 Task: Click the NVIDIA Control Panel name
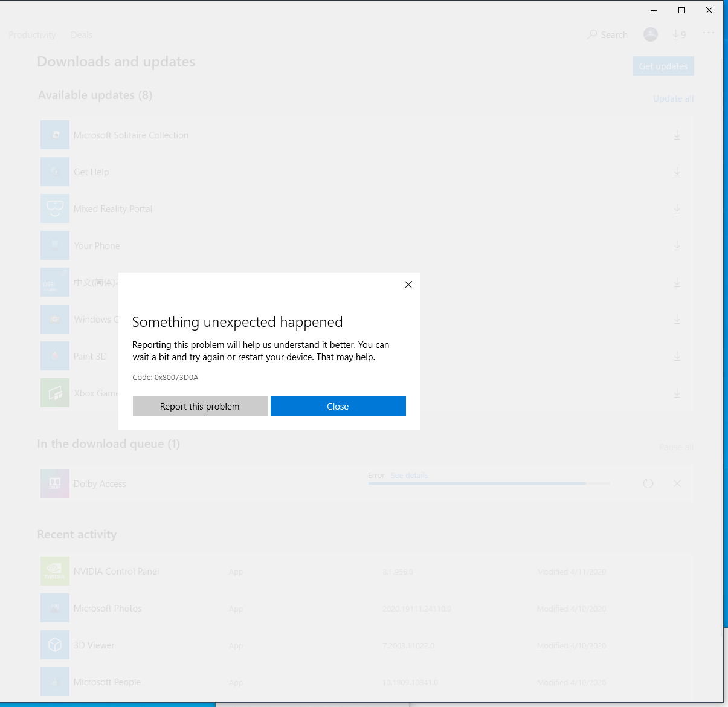(116, 572)
